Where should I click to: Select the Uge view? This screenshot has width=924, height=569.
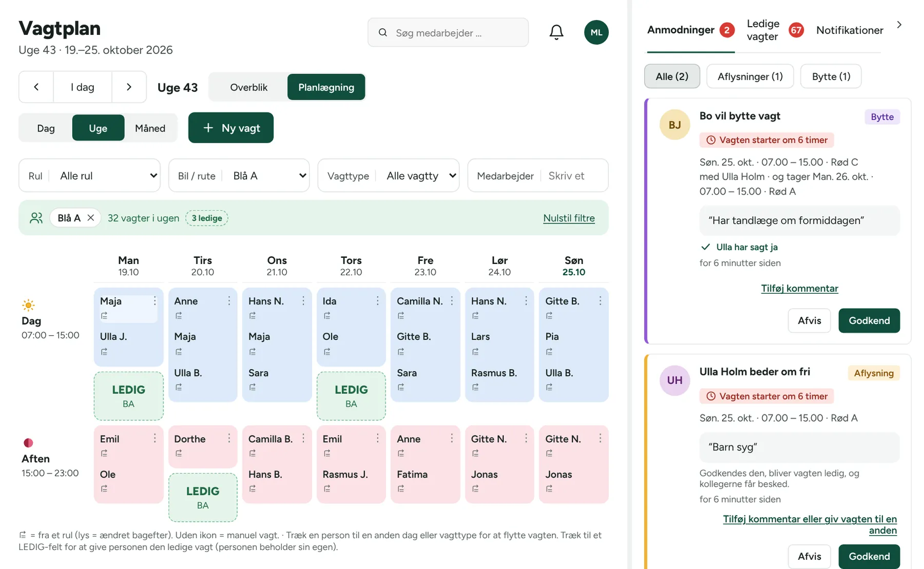point(98,128)
